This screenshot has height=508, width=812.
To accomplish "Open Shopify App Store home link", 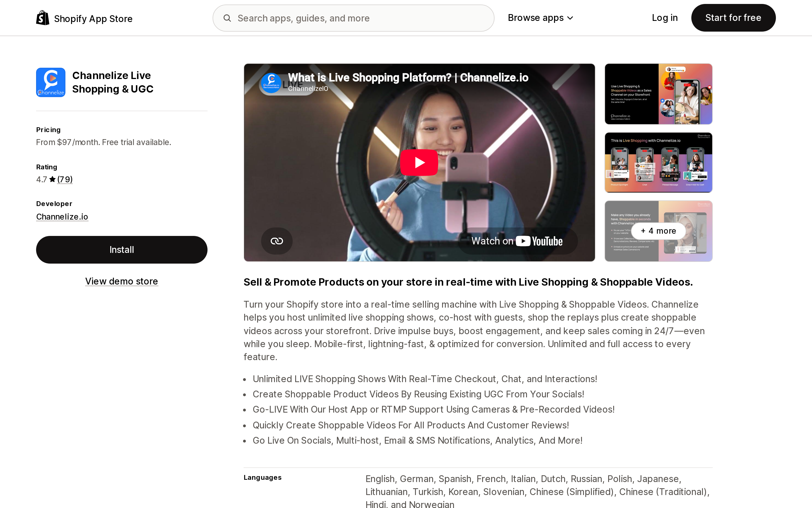I will pos(84,18).
